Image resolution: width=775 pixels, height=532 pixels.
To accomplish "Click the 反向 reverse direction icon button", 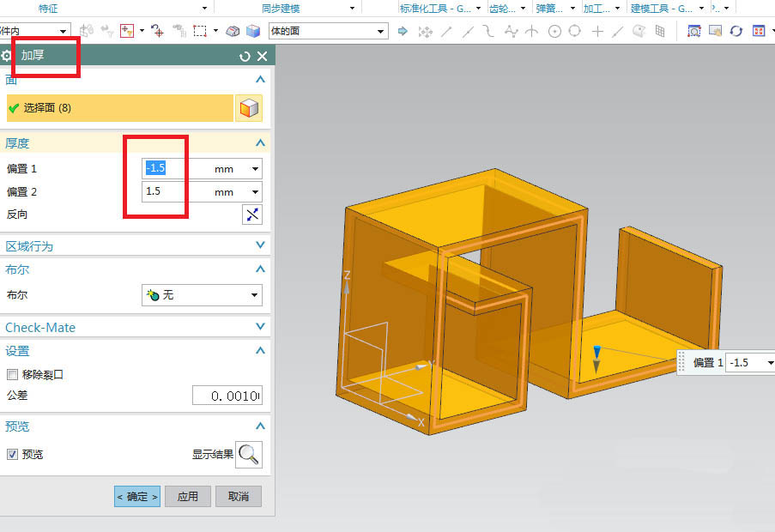I will click(252, 215).
